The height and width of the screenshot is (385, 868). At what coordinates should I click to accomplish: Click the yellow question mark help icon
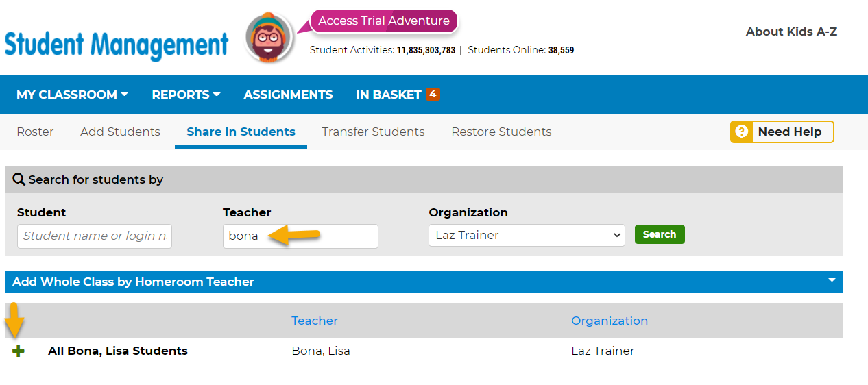(x=741, y=132)
